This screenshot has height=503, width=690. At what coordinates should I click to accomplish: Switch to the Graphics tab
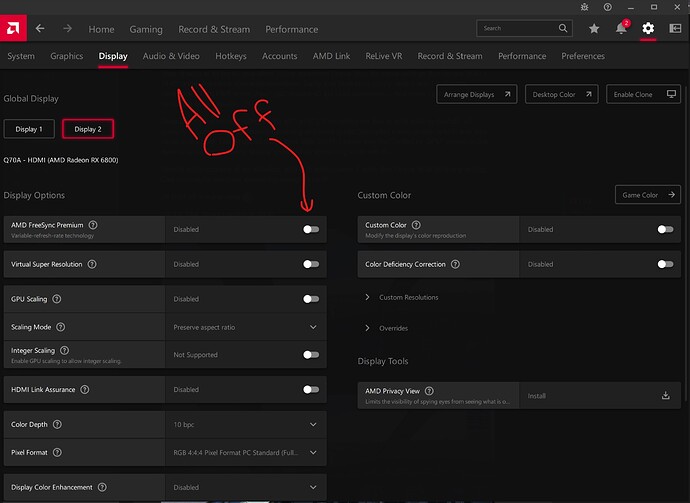tap(67, 57)
